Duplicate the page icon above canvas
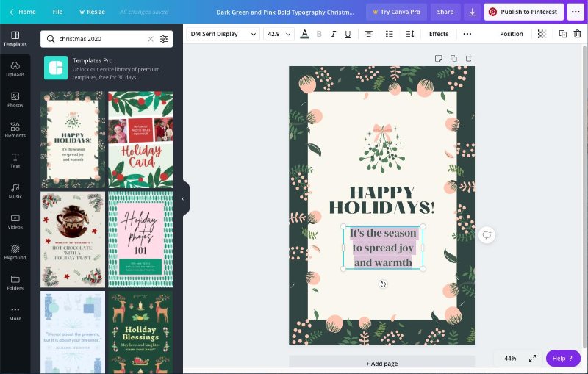This screenshot has height=374, width=588. [453, 58]
